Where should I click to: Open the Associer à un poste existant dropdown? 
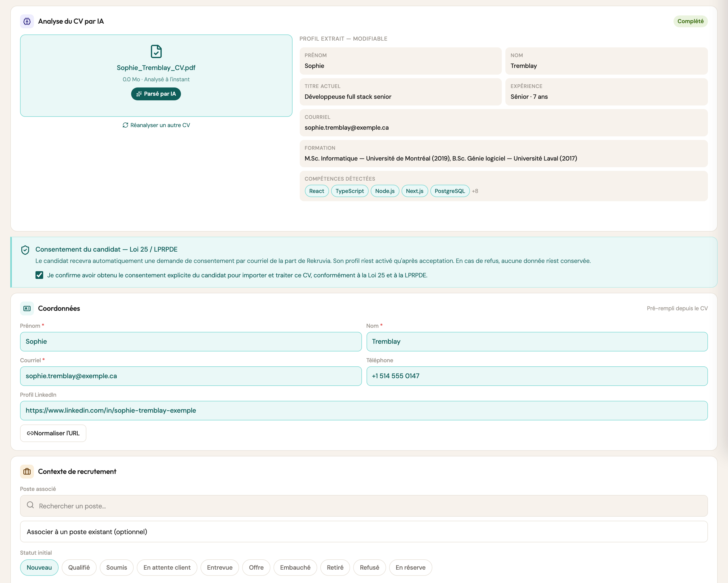coord(364,532)
